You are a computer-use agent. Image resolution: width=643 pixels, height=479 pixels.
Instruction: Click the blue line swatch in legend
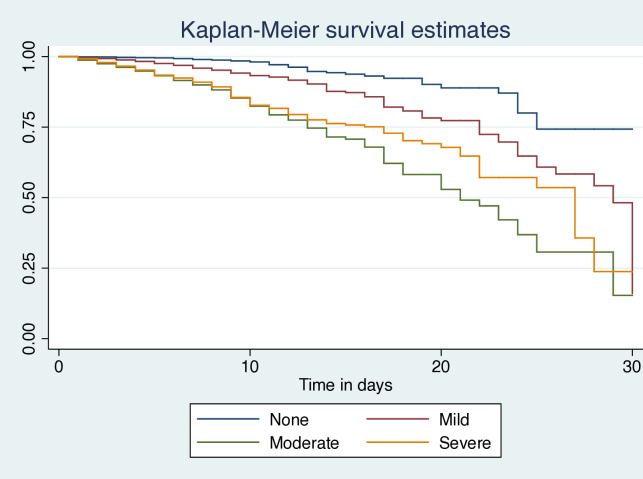click(x=218, y=421)
